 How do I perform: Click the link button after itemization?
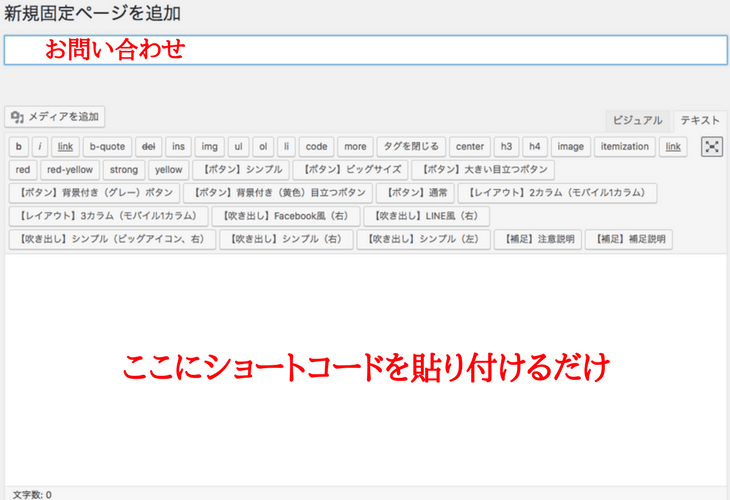[673, 147]
